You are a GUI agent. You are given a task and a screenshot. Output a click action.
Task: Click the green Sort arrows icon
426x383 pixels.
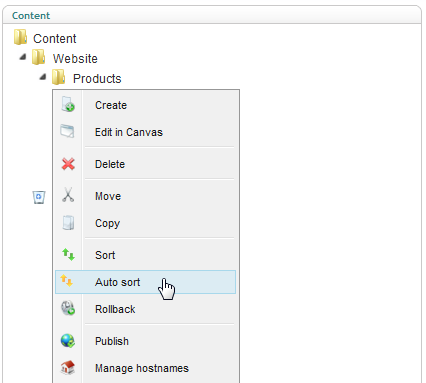[68, 254]
